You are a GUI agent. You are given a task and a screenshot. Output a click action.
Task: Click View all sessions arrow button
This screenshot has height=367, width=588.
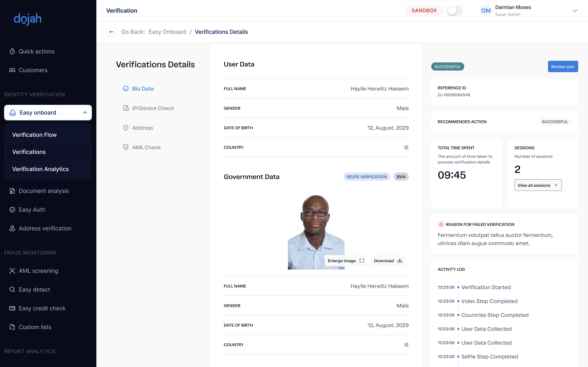coord(538,185)
